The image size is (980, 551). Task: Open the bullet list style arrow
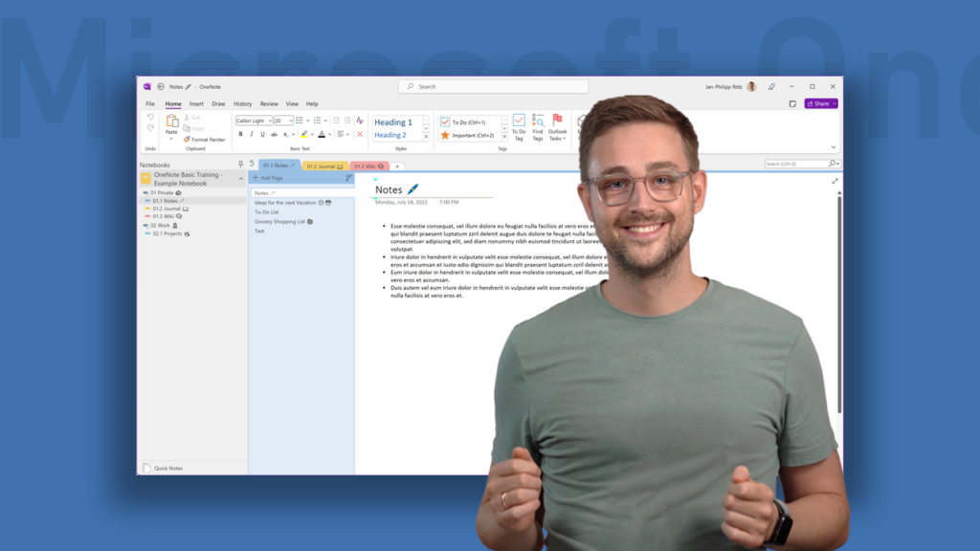click(x=307, y=121)
